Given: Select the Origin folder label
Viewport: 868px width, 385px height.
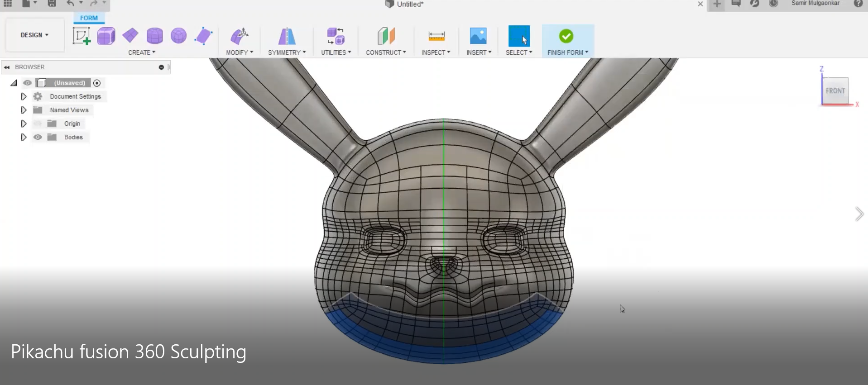Looking at the screenshot, I should point(72,124).
